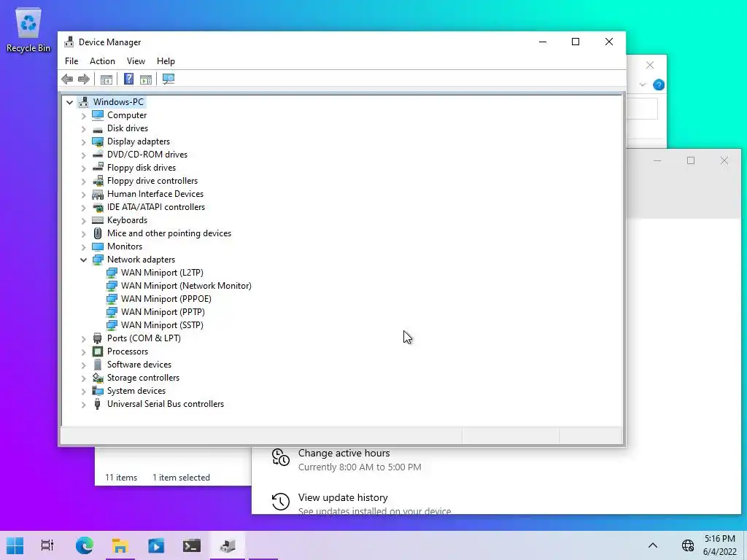This screenshot has height=560, width=747.
Task: Expand the Monitors category
Action: [x=83, y=247]
